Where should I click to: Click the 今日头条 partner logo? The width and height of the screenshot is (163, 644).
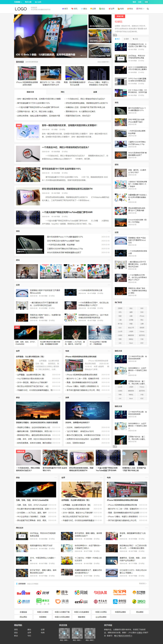tap(100, 593)
